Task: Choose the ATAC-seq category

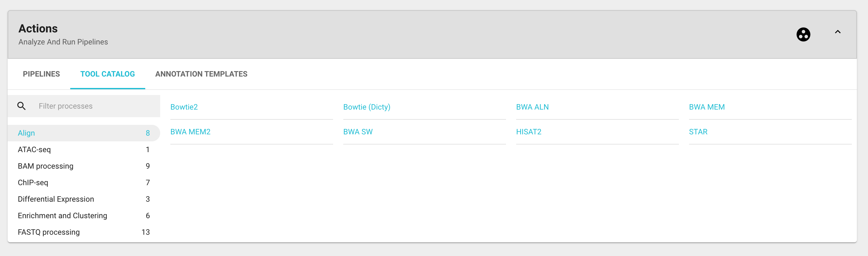Action: pos(34,150)
